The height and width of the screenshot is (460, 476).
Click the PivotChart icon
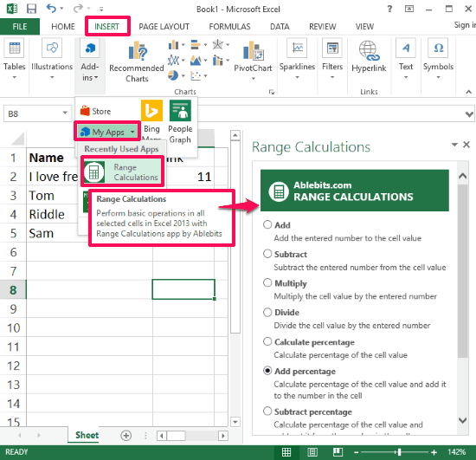click(x=253, y=51)
